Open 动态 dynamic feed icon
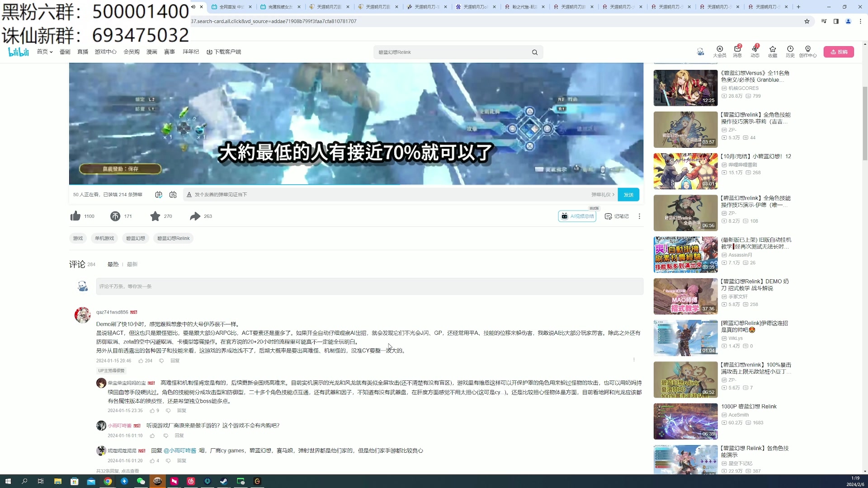 pyautogui.click(x=755, y=52)
